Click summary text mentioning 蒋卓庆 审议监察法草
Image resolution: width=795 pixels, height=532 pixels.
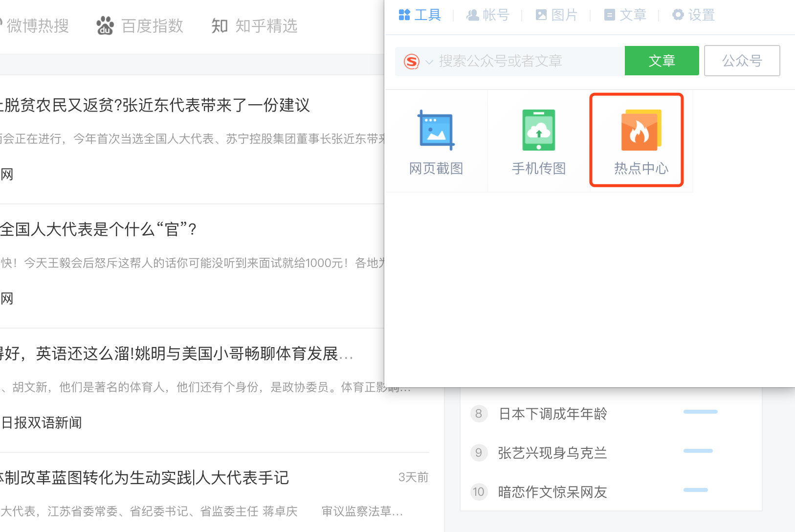(201, 511)
